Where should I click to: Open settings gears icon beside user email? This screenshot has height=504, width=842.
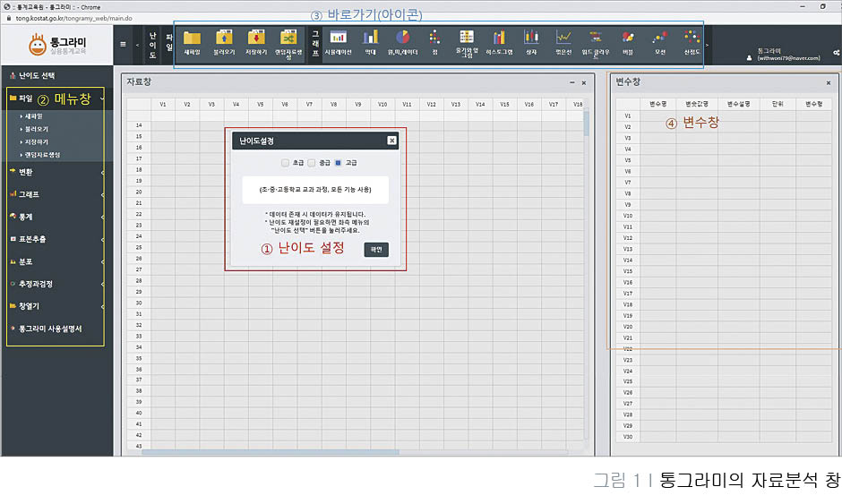836,53
